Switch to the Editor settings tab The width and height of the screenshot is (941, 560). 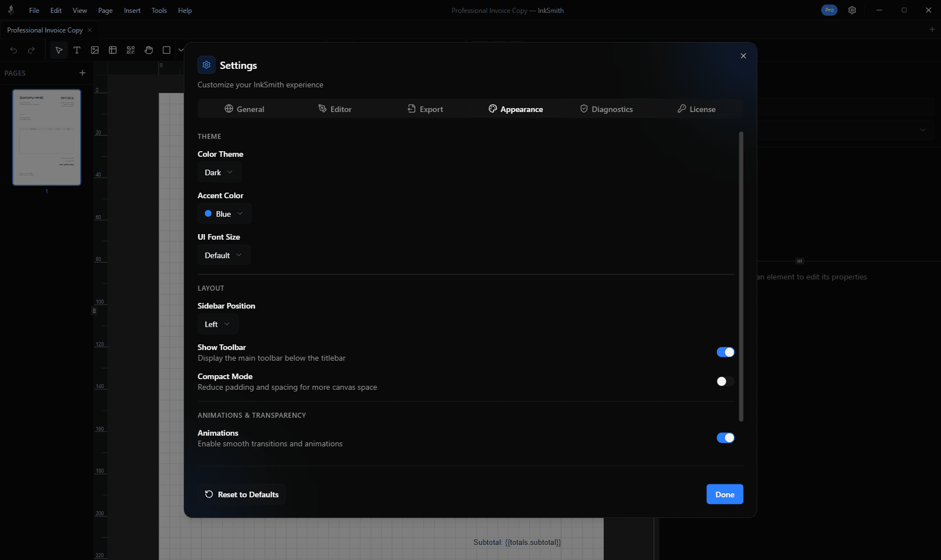click(335, 109)
